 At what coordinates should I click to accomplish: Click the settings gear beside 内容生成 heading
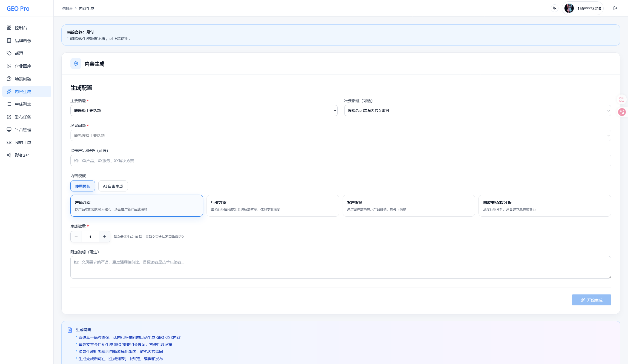coord(76,64)
